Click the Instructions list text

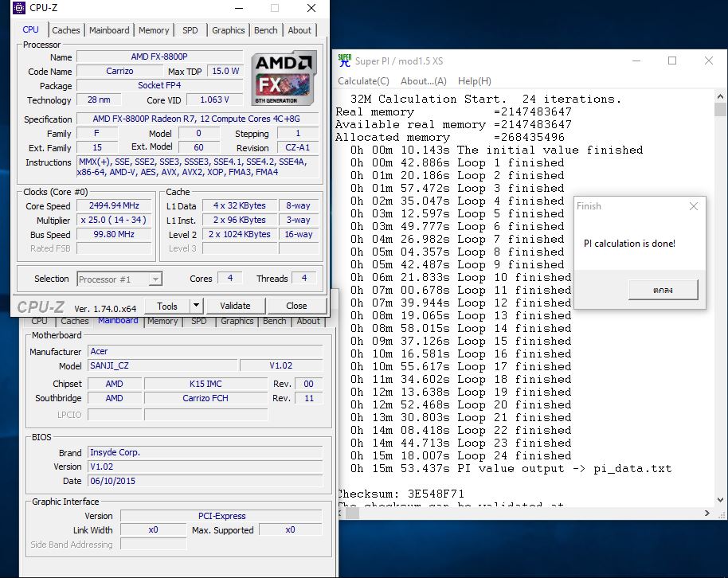[x=198, y=167]
